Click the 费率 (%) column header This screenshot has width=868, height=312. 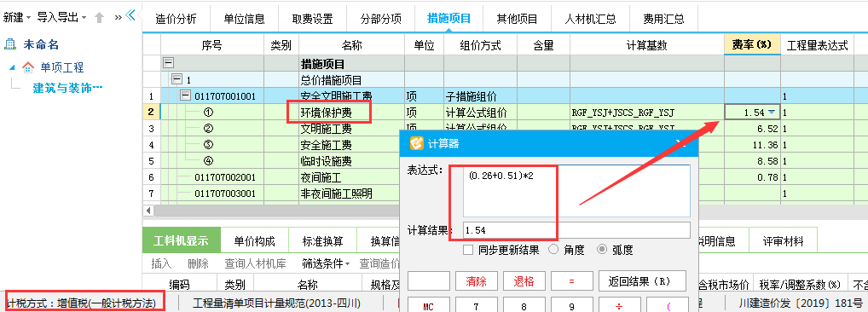752,45
